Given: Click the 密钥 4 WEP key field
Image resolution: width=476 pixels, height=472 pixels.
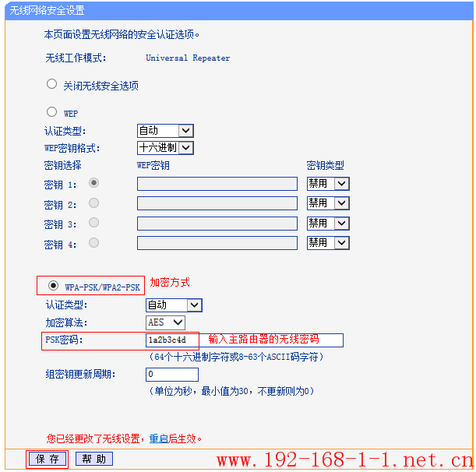Looking at the screenshot, I should tap(217, 243).
